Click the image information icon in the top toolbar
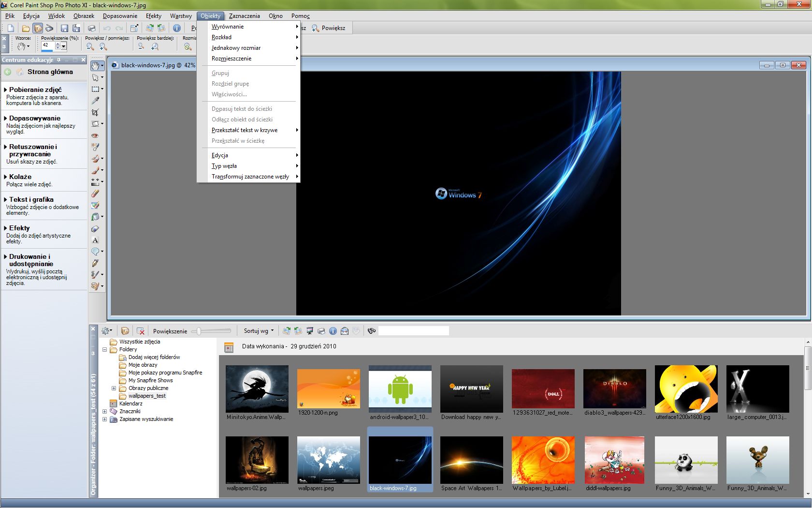The image size is (812, 508). [x=177, y=28]
